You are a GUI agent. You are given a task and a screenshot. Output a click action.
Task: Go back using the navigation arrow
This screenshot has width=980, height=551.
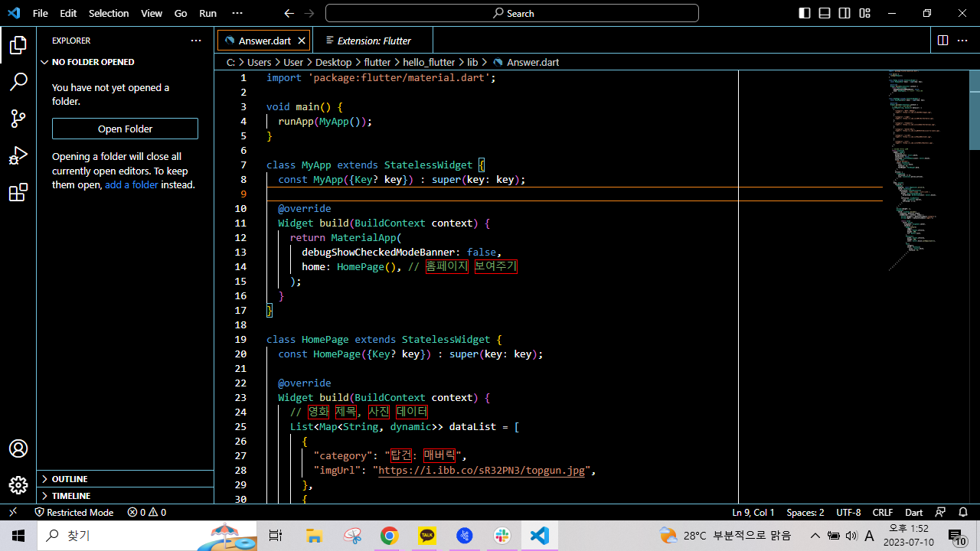point(289,13)
